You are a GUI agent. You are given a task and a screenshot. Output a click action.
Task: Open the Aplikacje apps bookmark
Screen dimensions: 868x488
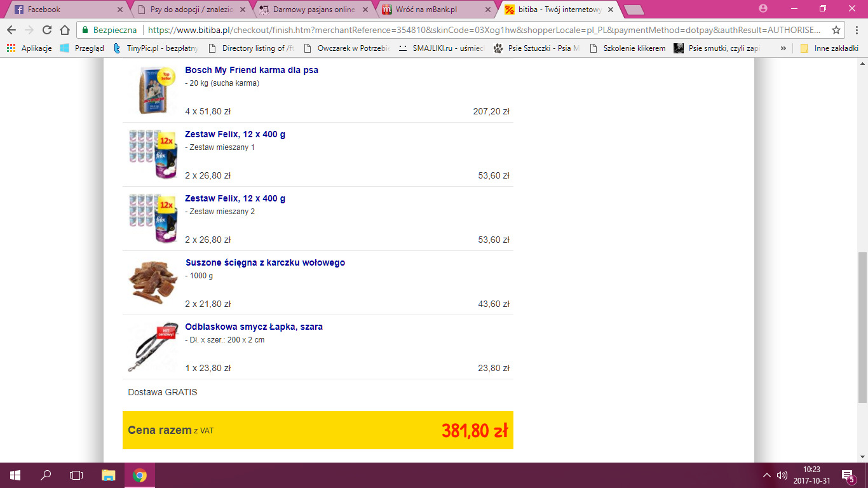[29, 48]
